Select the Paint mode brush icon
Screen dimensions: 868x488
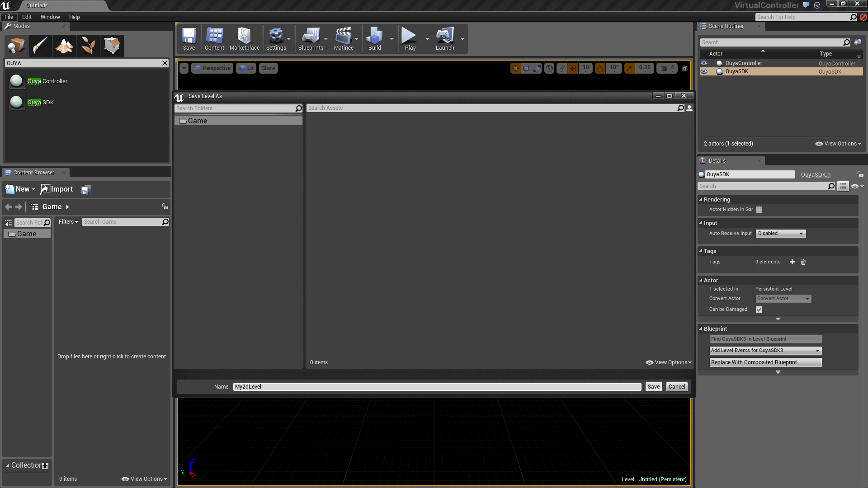pos(40,46)
